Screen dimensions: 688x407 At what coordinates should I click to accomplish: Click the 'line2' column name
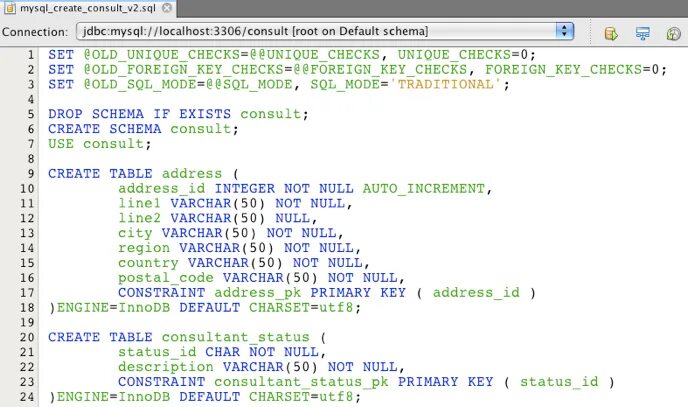pyautogui.click(x=140, y=218)
